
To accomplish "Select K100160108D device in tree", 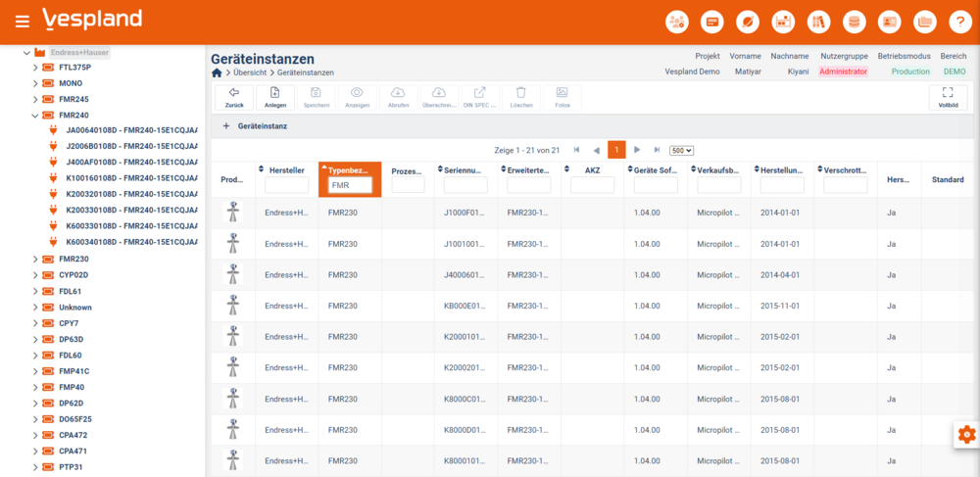I will (x=131, y=178).
